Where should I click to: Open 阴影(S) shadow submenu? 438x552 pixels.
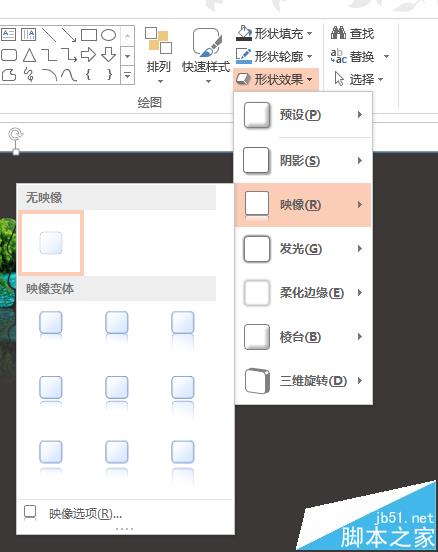(303, 161)
